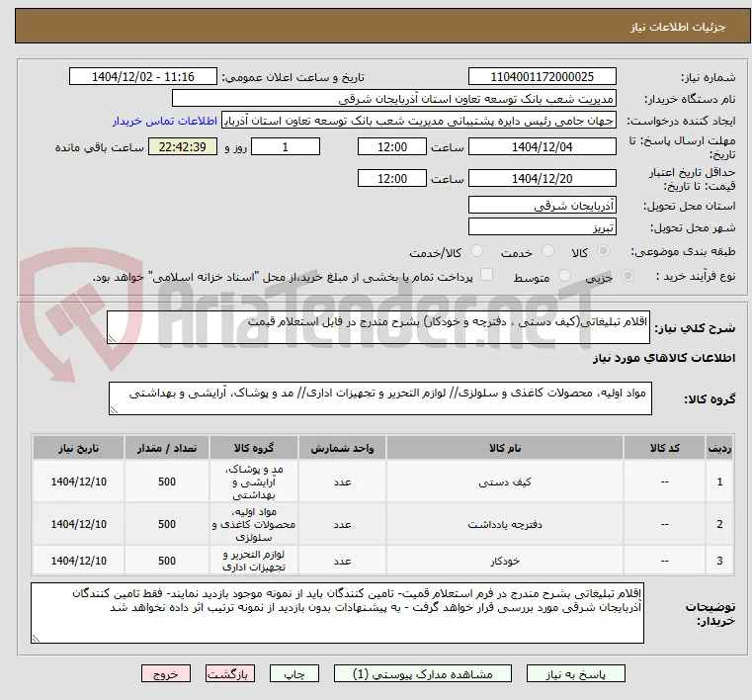Click the شهر محل تحویل field تبریز

pyautogui.click(x=542, y=227)
